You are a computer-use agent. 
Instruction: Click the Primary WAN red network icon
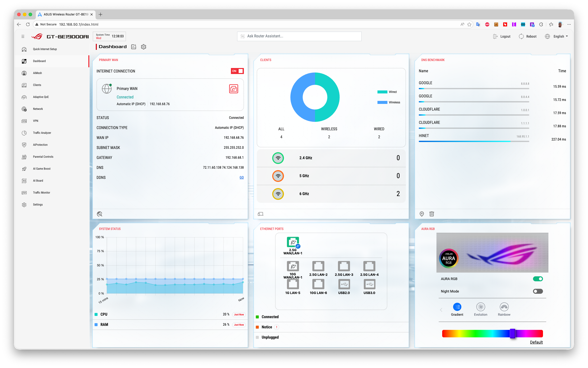coord(233,89)
